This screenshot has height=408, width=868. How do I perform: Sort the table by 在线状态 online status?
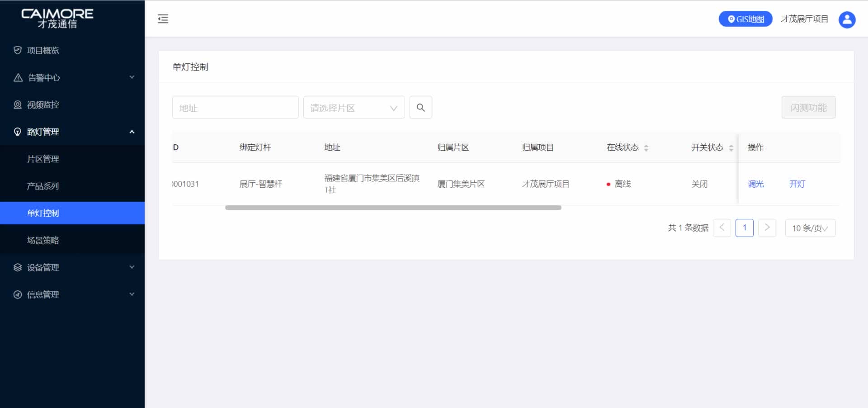(646, 147)
